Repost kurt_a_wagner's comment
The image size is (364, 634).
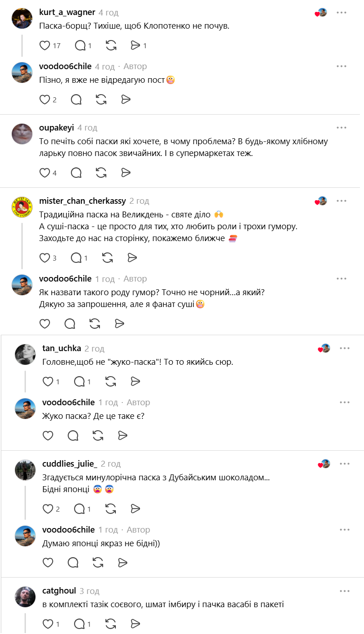pos(110,45)
